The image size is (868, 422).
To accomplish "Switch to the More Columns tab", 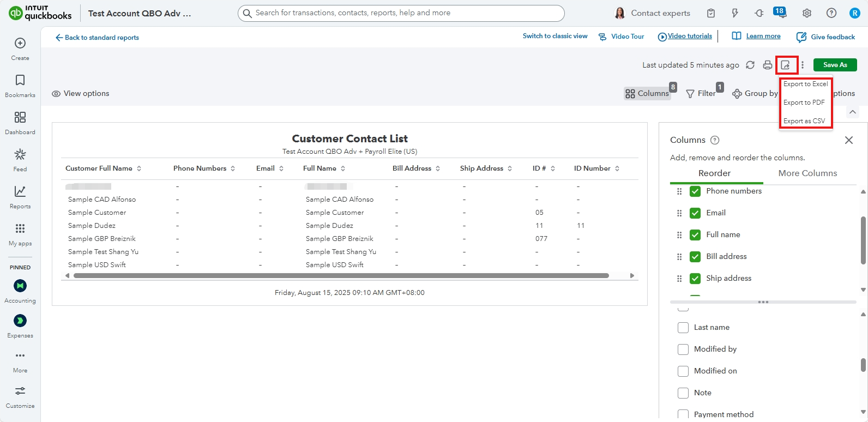I will 807,173.
